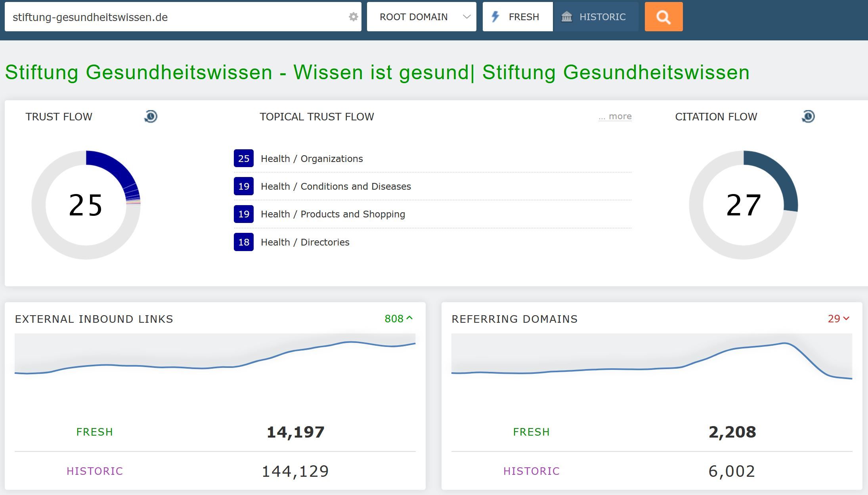Switch to HISTORIC index
The image size is (868, 495).
tap(596, 17)
